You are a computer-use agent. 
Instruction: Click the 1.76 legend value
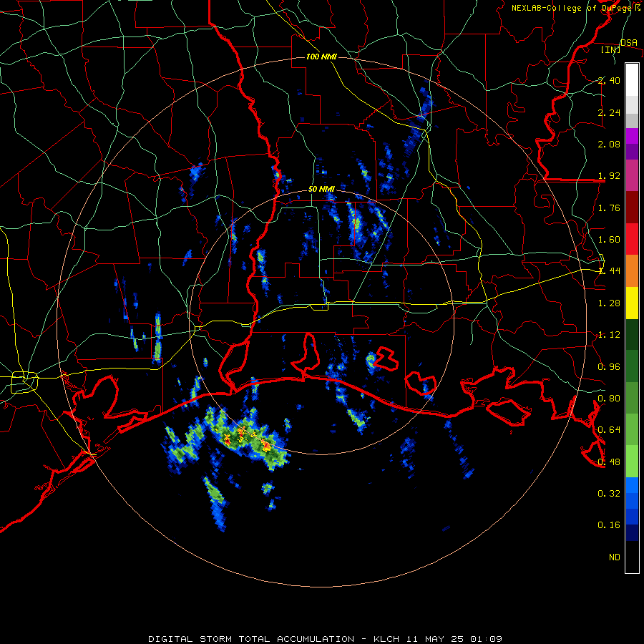tap(609, 208)
